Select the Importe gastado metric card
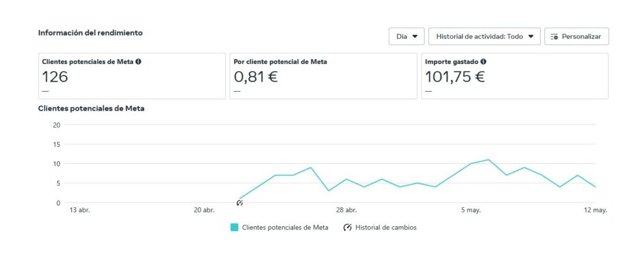Screen dimensions: 644x267 pos(514,76)
